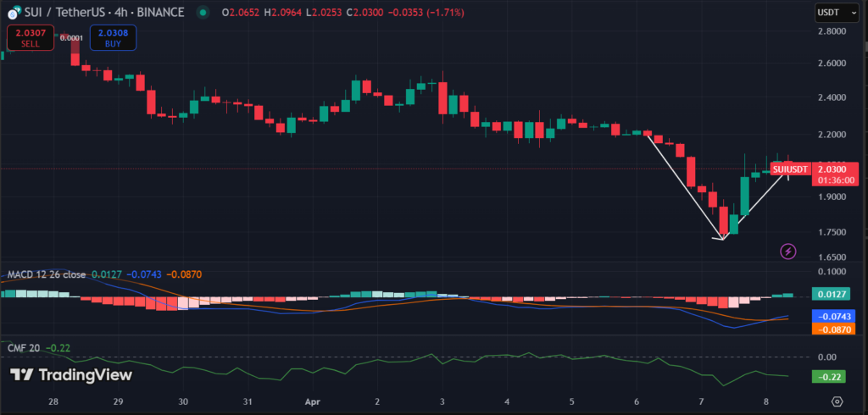Click the purple lightning bolt icon
This screenshot has height=415, width=868.
(x=788, y=251)
